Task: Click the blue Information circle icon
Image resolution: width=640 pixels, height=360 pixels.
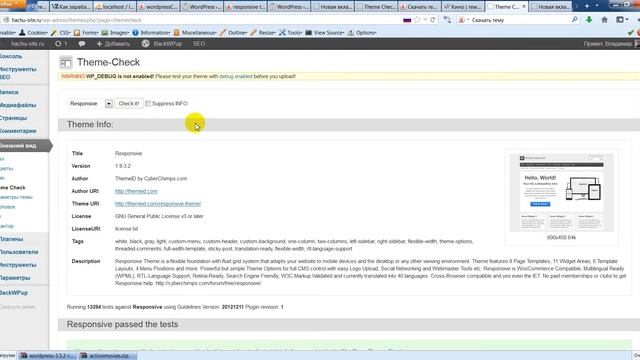Action: click(136, 33)
